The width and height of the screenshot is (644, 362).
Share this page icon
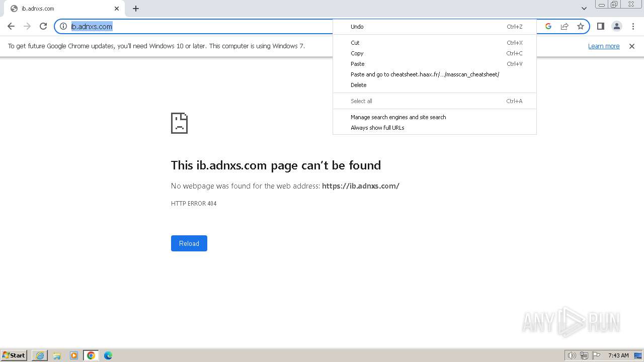565,26
